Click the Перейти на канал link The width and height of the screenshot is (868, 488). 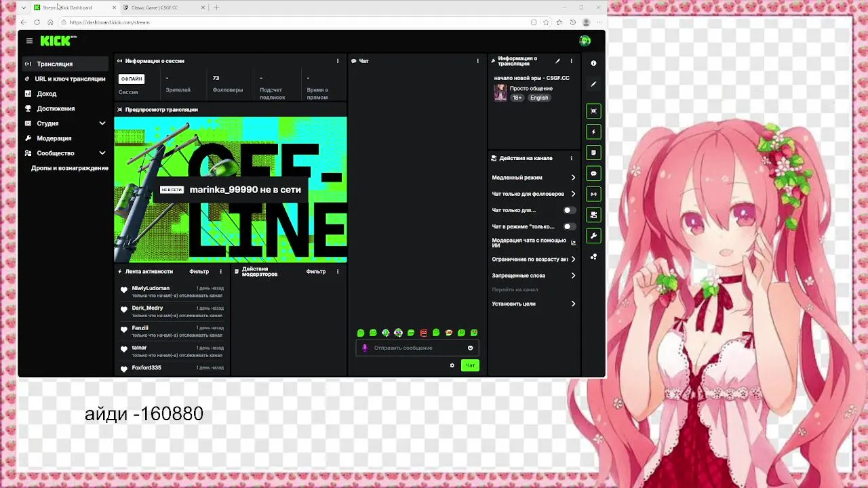click(515, 289)
